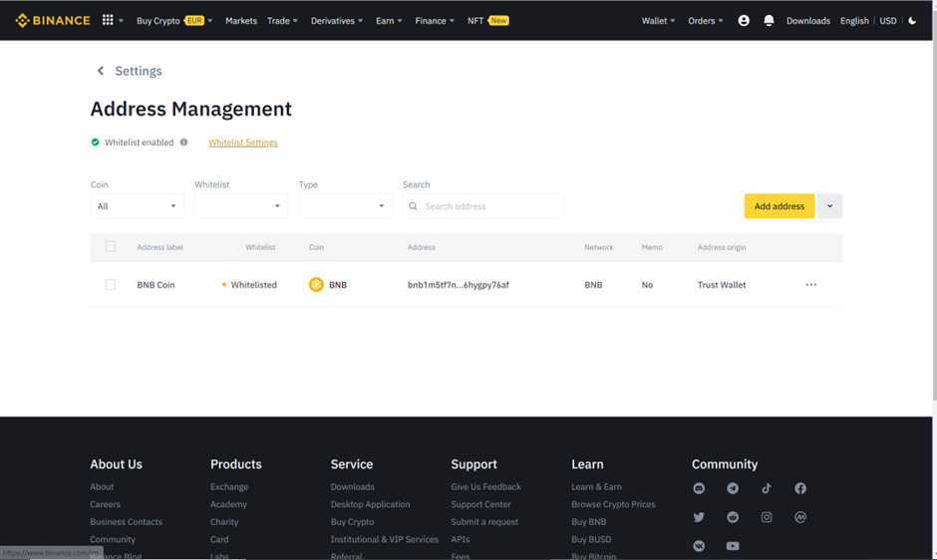Expand the Coin filter dropdown
Image resolution: width=937 pixels, height=560 pixels.
[138, 206]
